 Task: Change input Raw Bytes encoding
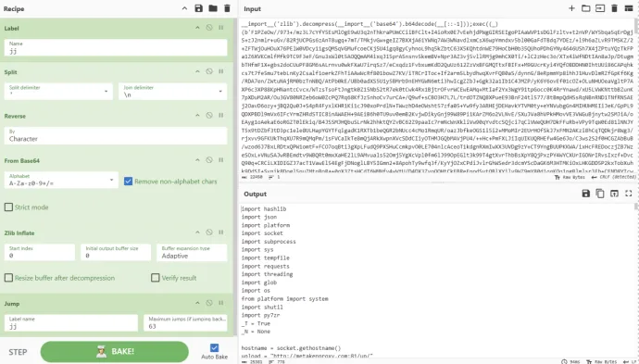click(x=570, y=177)
